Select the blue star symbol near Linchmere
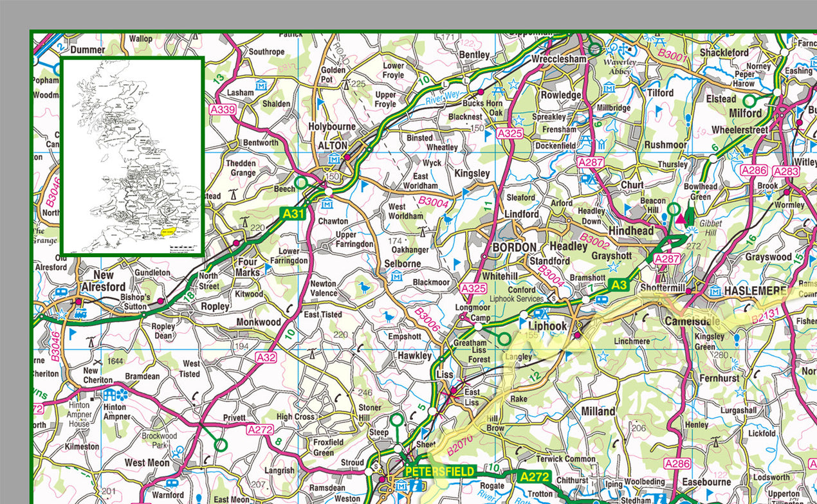The height and width of the screenshot is (504, 817). point(603,356)
